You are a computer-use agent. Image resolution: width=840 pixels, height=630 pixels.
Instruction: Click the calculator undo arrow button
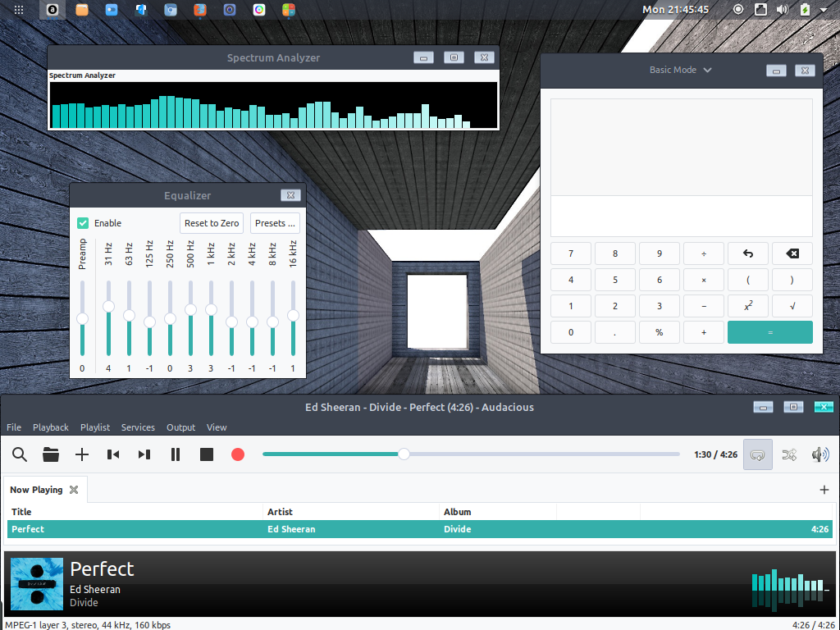coord(748,253)
